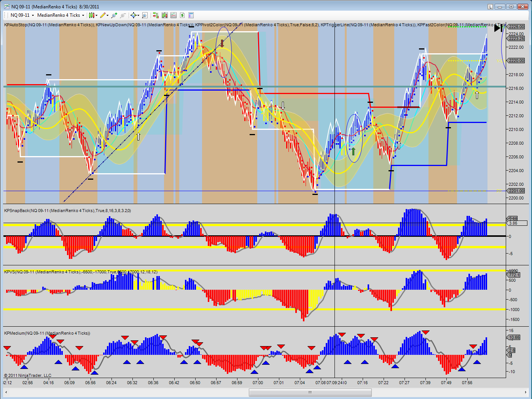Click the 2011 NinjaTrader, LLC copyright text
This screenshot has width=532, height=399.
28,375
